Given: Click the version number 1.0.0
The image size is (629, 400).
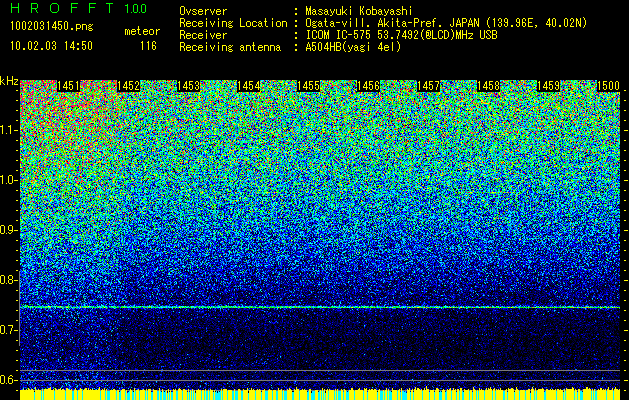Looking at the screenshot, I should (x=135, y=9).
